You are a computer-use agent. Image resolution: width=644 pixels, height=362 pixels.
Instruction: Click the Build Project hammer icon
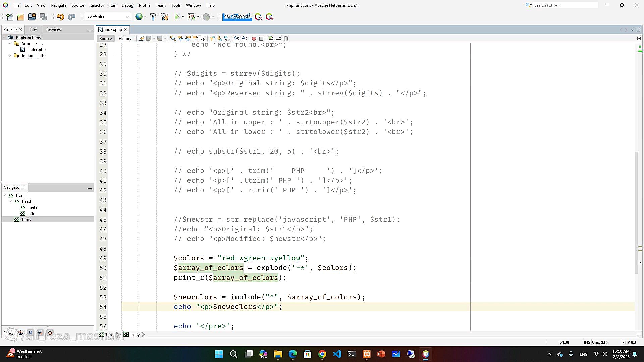[153, 17]
